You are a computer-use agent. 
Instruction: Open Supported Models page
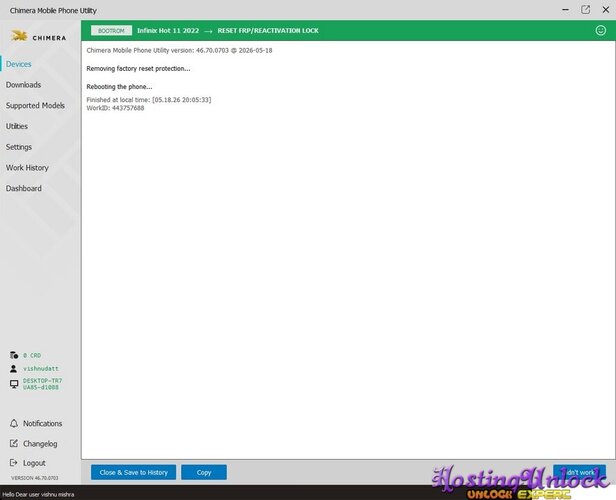pos(35,106)
